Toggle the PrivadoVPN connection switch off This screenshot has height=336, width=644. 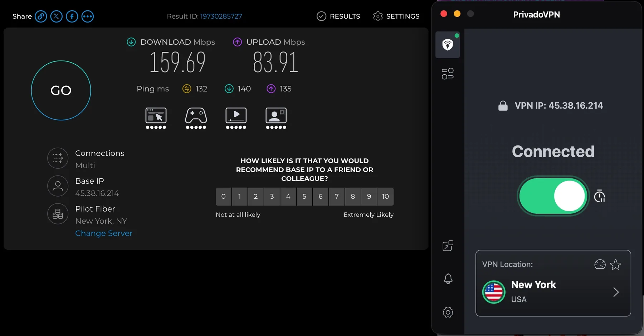[553, 196]
